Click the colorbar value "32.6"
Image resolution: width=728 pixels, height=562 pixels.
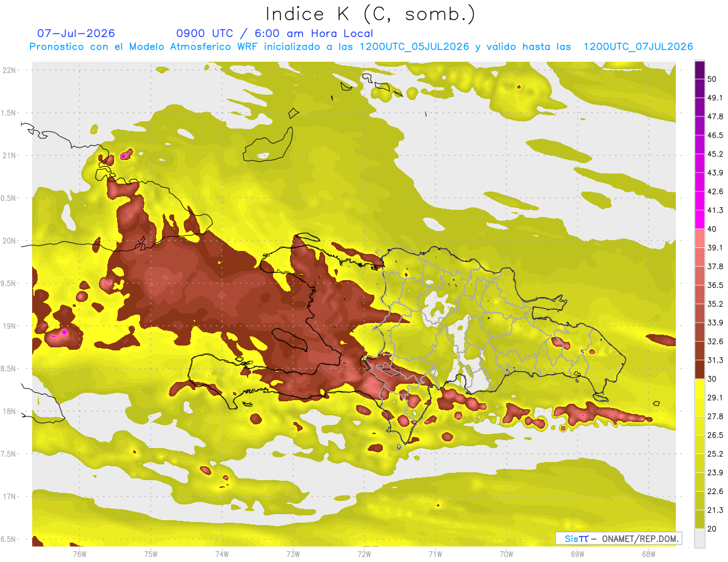[x=715, y=341]
